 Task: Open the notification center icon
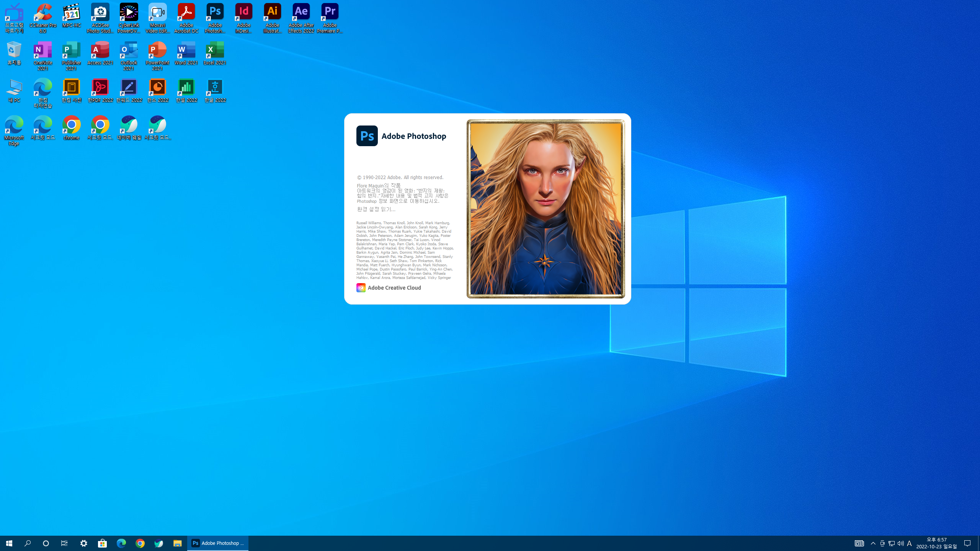[x=967, y=543]
